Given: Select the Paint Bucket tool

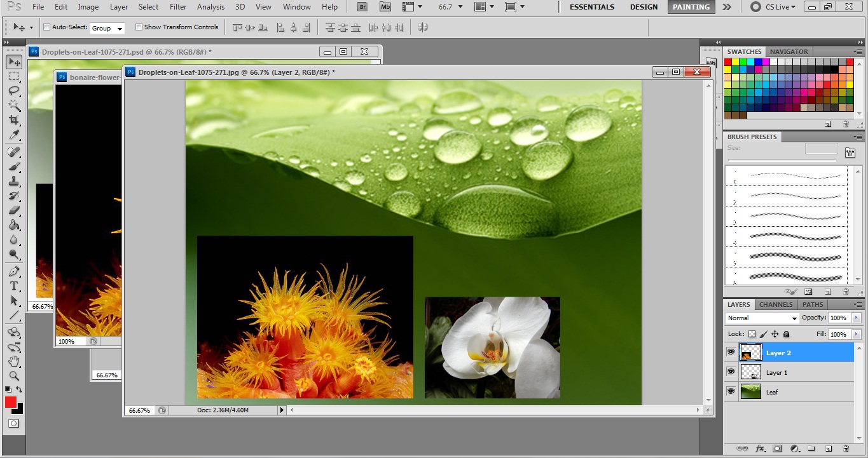Looking at the screenshot, I should (14, 225).
